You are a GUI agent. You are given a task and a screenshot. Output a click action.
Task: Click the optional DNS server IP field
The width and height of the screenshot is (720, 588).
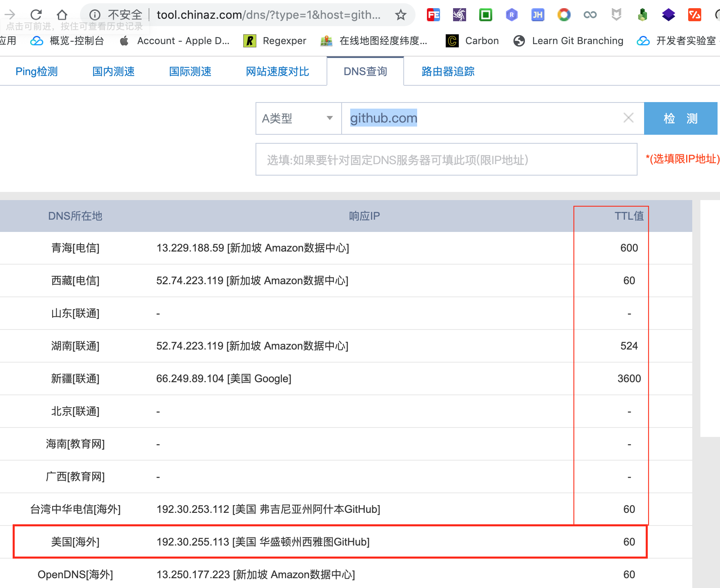tap(446, 160)
